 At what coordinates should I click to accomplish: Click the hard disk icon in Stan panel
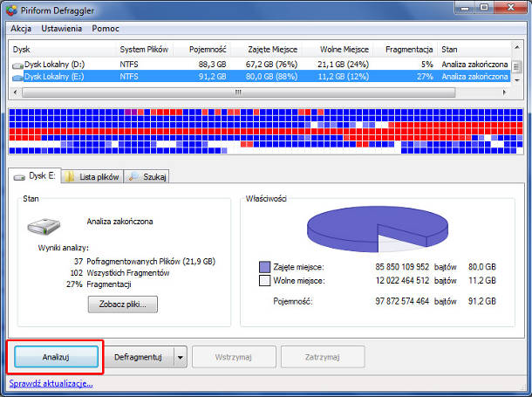pos(44,227)
